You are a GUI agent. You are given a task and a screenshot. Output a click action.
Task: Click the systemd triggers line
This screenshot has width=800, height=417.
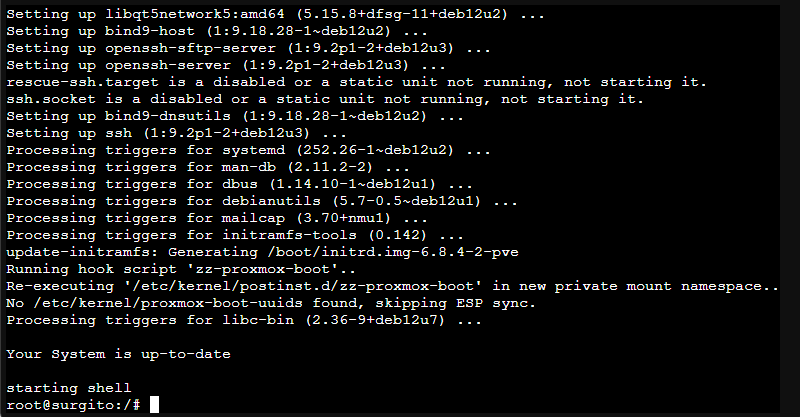point(247,150)
